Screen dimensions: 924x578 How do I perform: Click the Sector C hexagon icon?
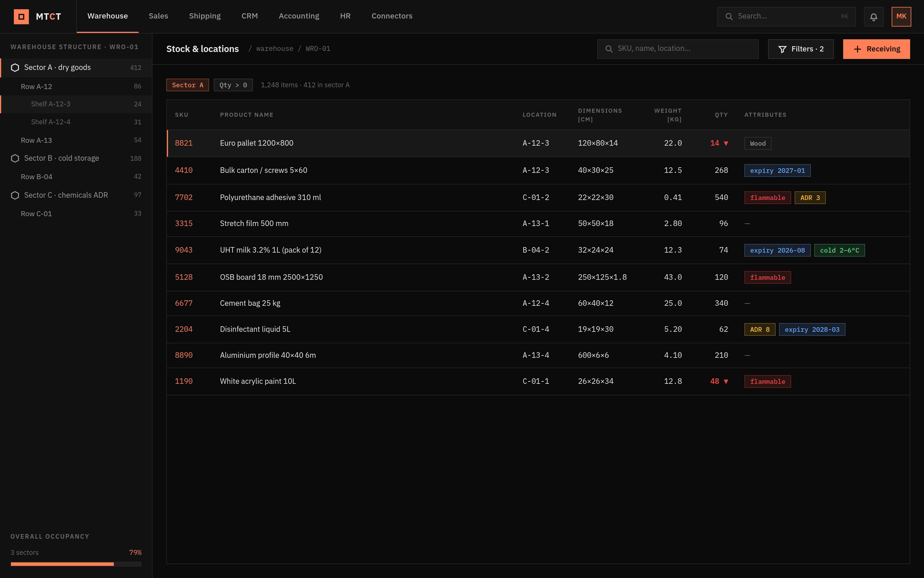click(15, 195)
